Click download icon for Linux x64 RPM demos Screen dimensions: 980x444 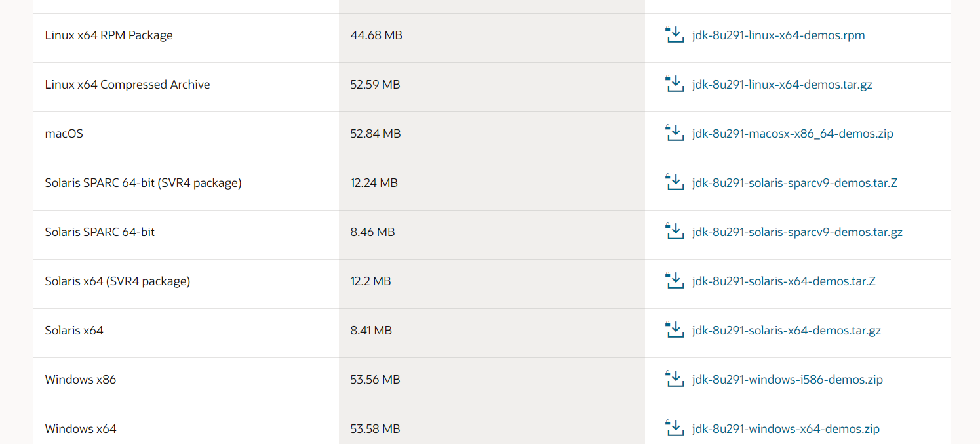pyautogui.click(x=675, y=35)
